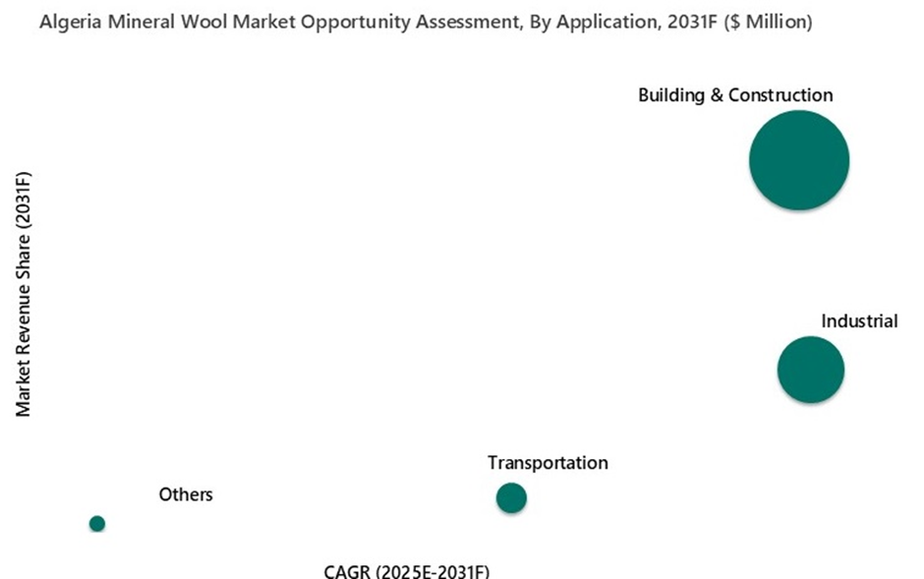The height and width of the screenshot is (579, 924).
Task: Select the Market Revenue Share axis title
Action: [x=24, y=295]
